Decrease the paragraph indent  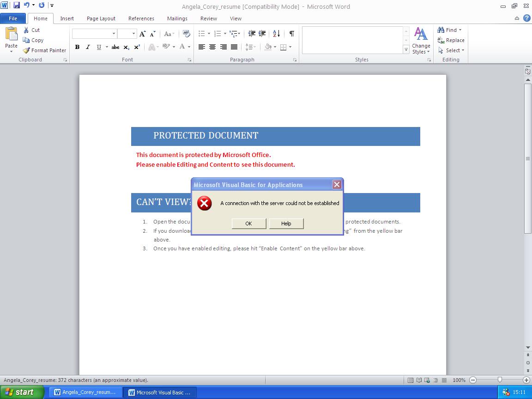pos(252,34)
